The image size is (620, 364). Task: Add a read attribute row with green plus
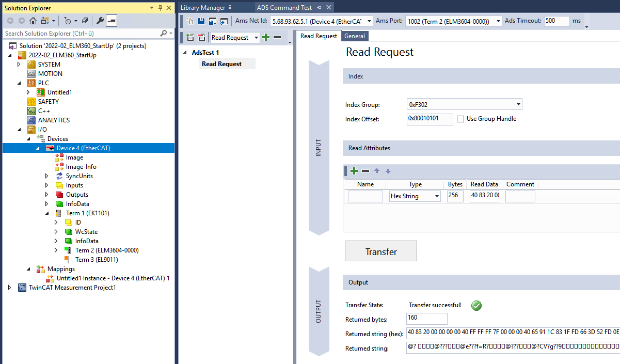354,171
